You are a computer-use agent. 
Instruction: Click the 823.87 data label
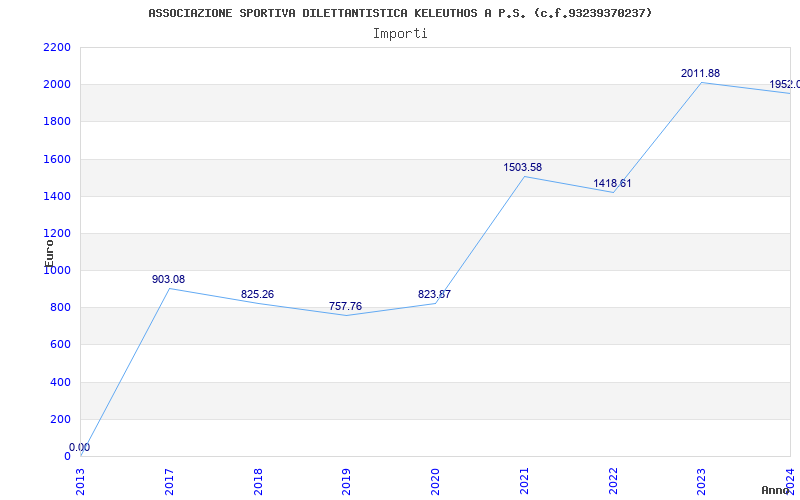pyautogui.click(x=434, y=294)
